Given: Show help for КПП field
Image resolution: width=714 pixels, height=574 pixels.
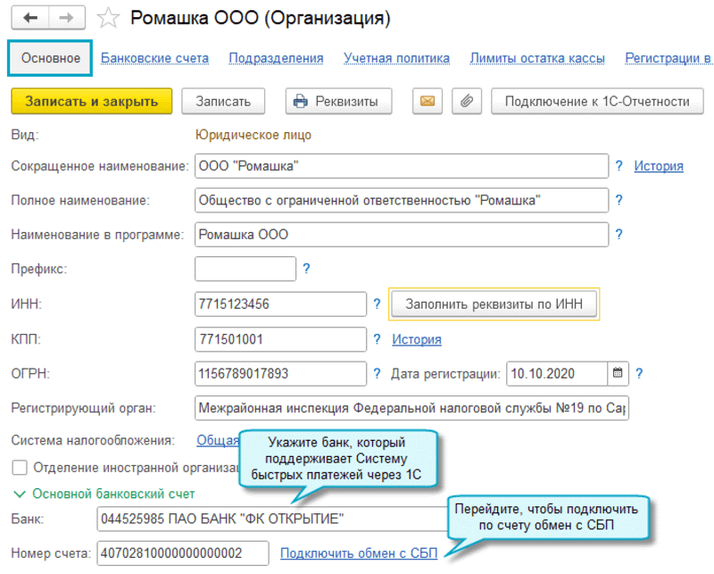Looking at the screenshot, I should pos(377,339).
